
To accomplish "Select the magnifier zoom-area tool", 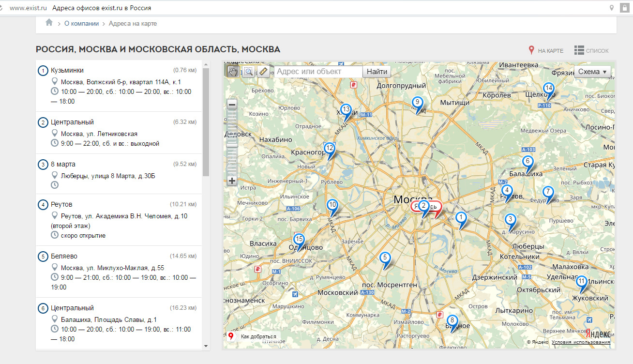I will point(248,72).
